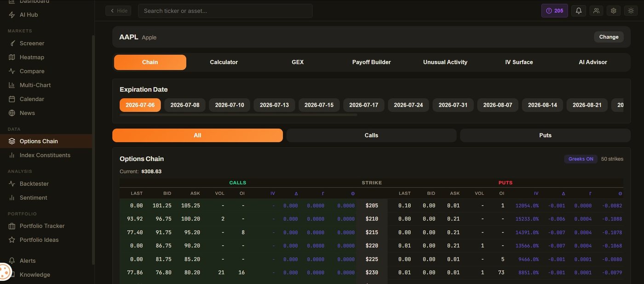Viewport: 644px width, 284px height.
Task: Switch to the Calculator tab
Action: pos(224,62)
